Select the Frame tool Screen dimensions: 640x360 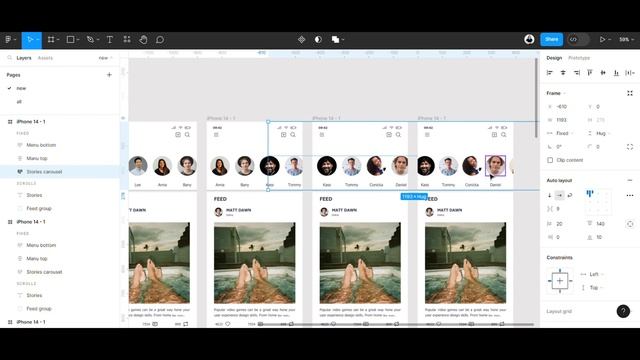(x=51, y=40)
